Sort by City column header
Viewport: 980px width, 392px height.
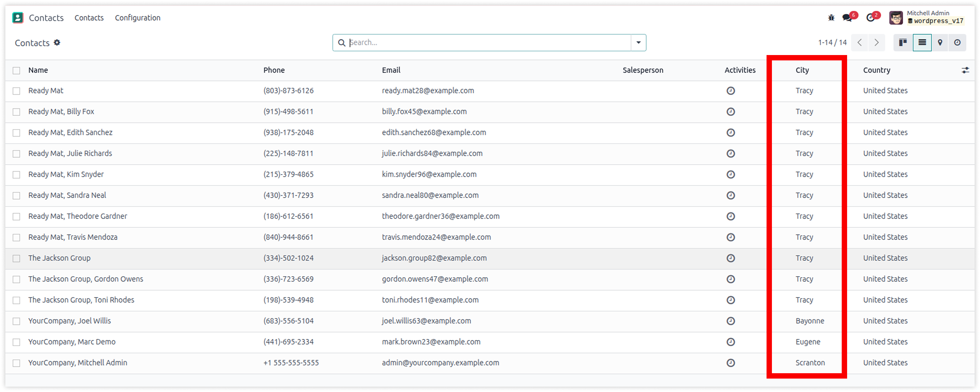click(x=802, y=70)
